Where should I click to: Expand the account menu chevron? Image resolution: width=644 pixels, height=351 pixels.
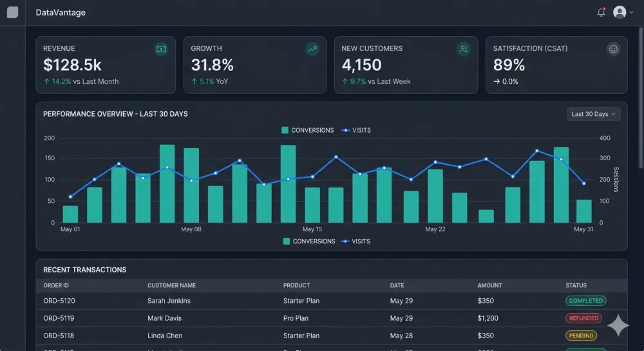[631, 12]
